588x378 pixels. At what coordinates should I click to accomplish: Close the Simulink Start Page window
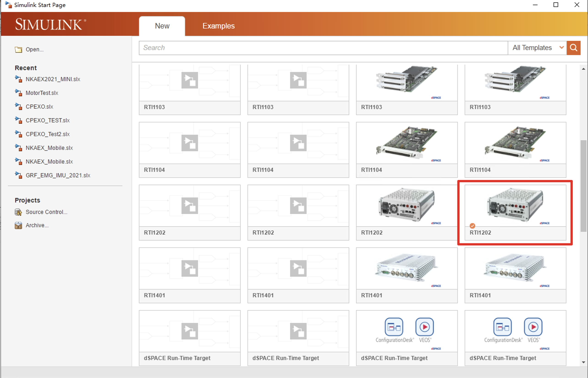click(x=577, y=5)
